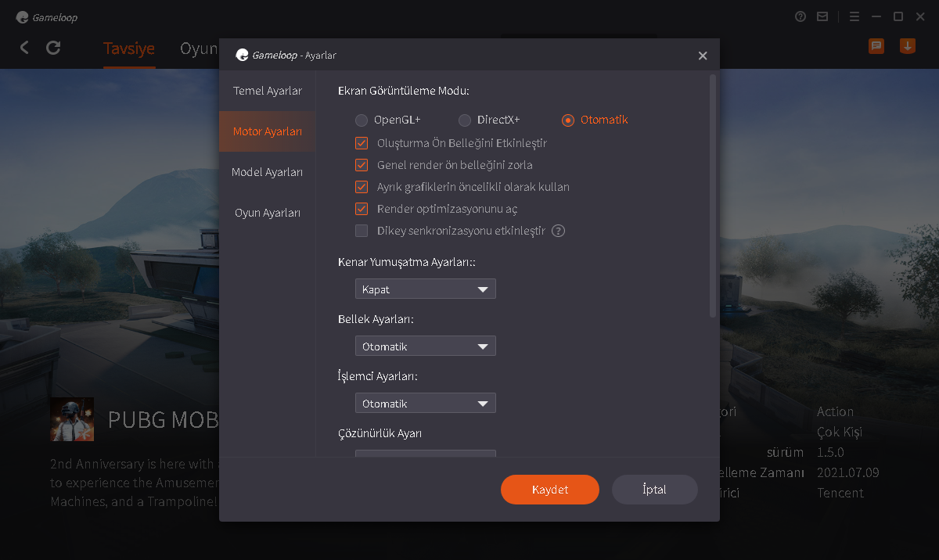Switch to Motor Ayarları tab

tap(268, 131)
